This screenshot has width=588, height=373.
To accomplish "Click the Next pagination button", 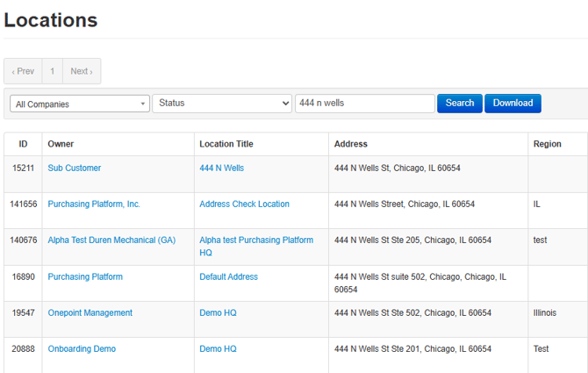I will (x=82, y=71).
